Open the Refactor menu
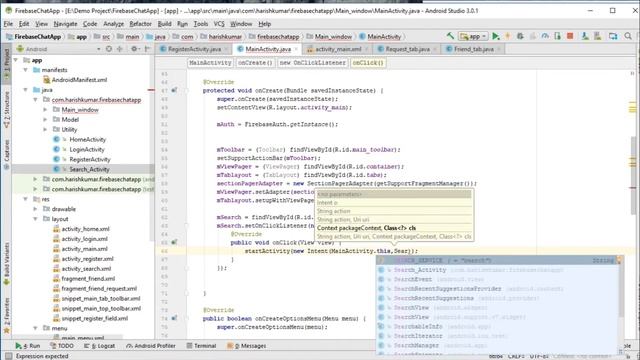This screenshot has height=360, width=640. tap(140, 24)
